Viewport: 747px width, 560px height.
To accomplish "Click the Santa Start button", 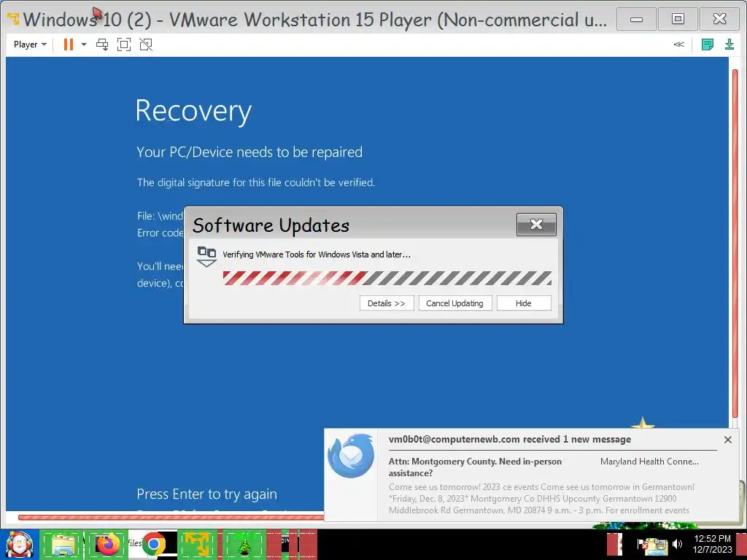I will tap(19, 544).
